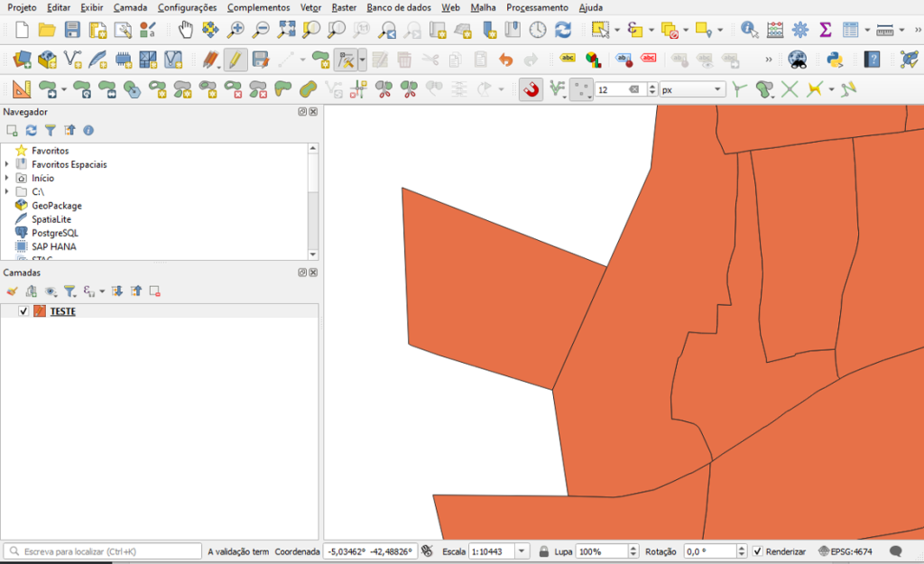Viewport: 924px width, 564px height.
Task: Expand the Favoritos Espaciais tree item
Action: 7,164
